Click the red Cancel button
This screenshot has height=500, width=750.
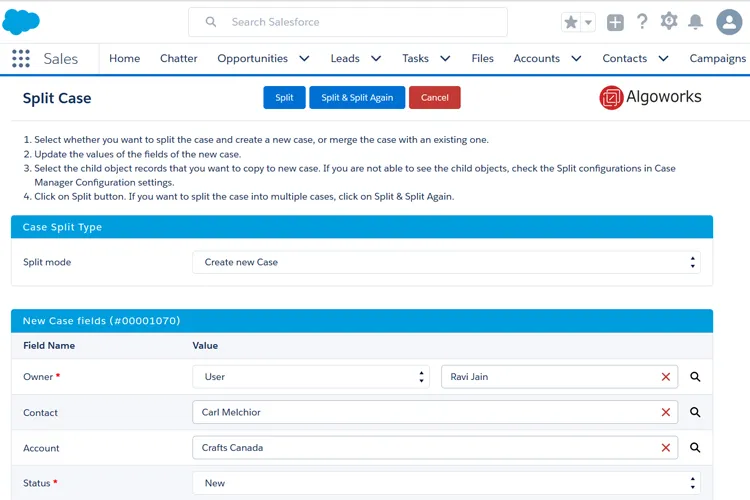pos(435,98)
